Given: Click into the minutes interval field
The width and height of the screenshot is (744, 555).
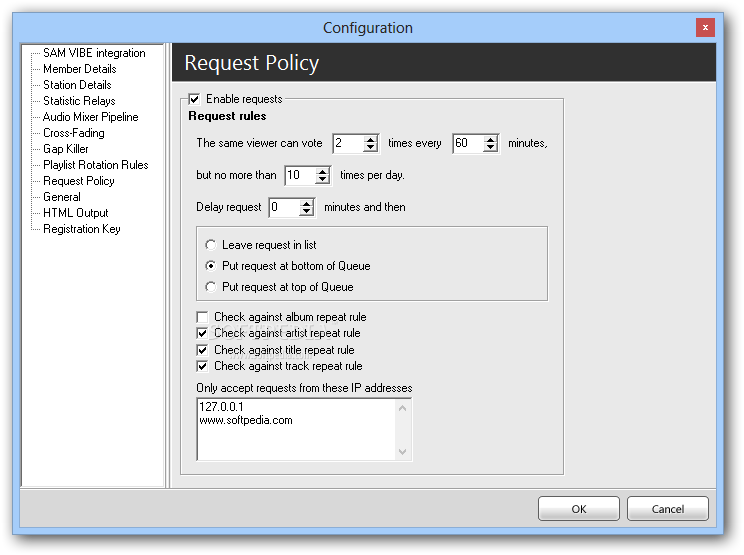Looking at the screenshot, I should coord(469,143).
